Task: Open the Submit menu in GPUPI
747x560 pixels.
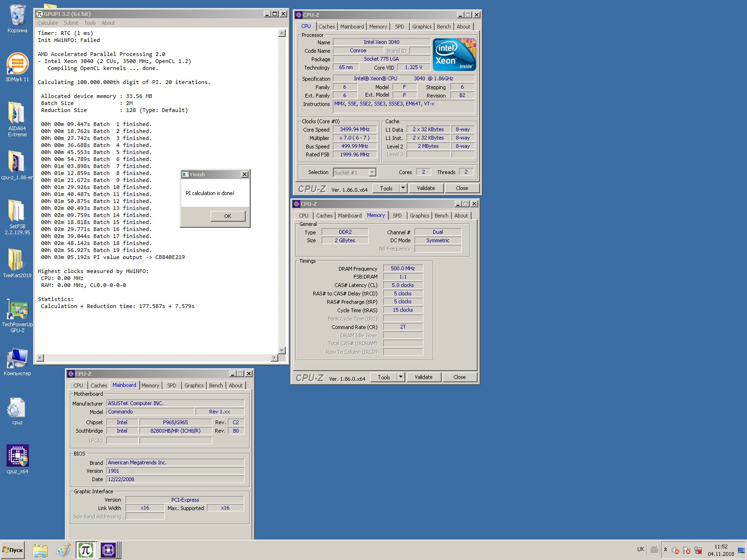Action: click(71, 23)
